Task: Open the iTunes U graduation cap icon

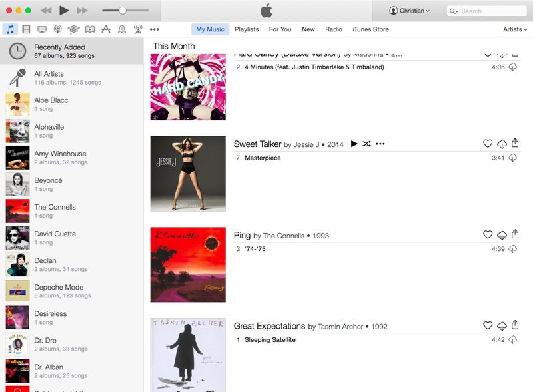Action: point(73,29)
